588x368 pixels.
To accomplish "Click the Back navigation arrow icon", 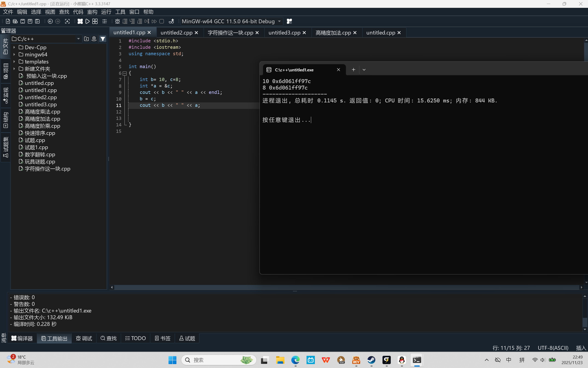I will click(x=50, y=21).
